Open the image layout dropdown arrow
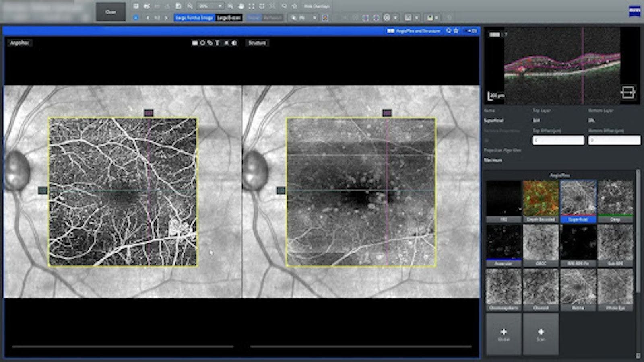The height and width of the screenshot is (362, 644). (x=417, y=18)
